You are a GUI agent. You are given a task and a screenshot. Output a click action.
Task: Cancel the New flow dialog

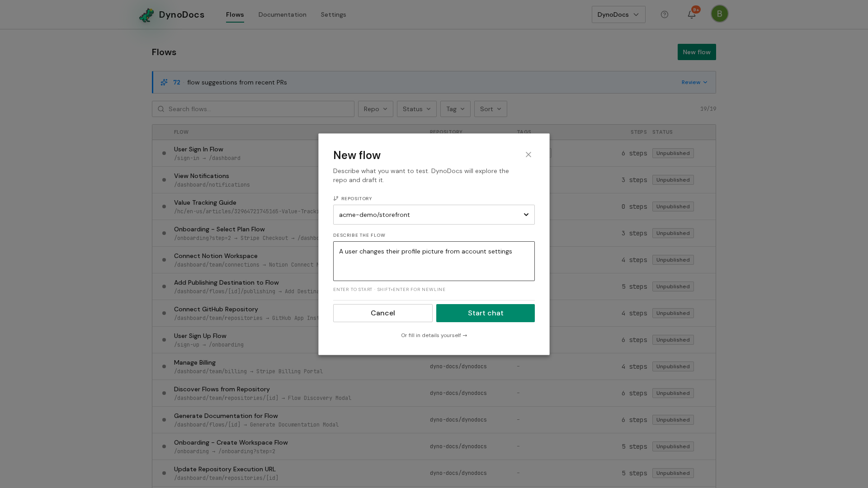(x=382, y=313)
